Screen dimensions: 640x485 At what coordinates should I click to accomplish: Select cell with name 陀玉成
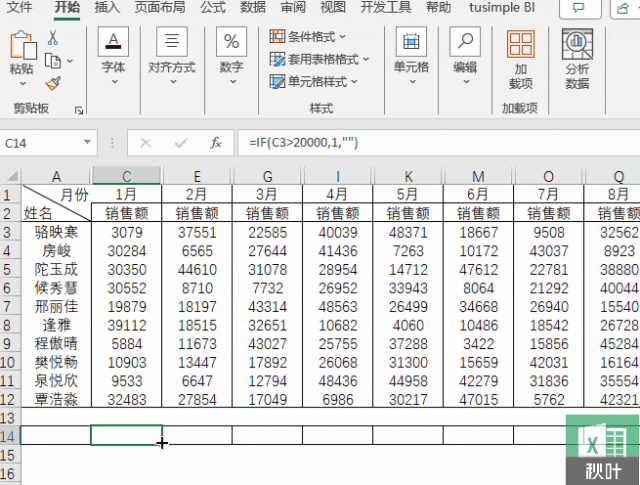pos(56,269)
